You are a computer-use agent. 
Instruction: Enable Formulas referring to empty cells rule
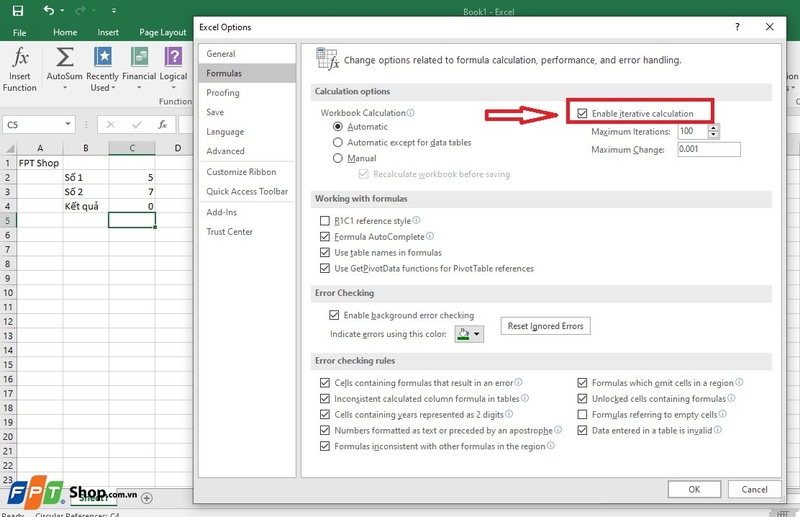582,414
